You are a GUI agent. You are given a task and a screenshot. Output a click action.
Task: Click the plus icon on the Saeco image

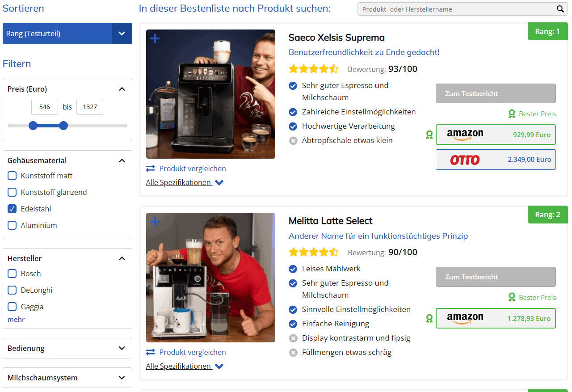pyautogui.click(x=155, y=38)
